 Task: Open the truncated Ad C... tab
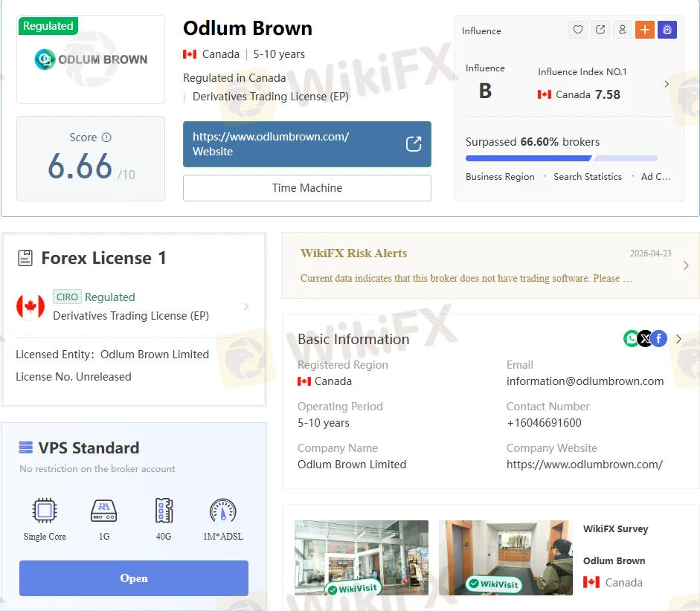tap(656, 177)
